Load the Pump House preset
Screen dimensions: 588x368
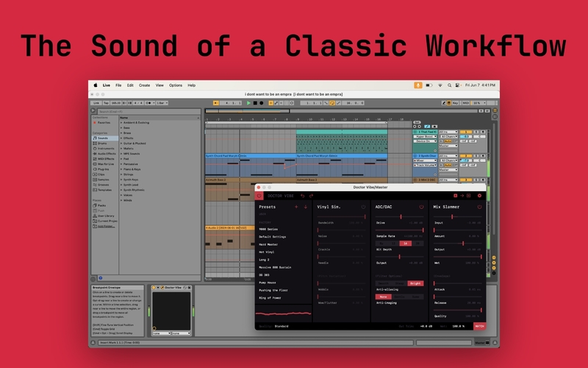tap(268, 283)
